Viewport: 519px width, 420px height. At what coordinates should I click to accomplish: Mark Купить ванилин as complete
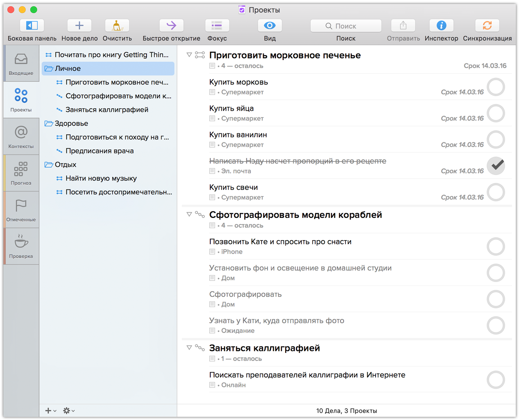pyautogui.click(x=496, y=140)
